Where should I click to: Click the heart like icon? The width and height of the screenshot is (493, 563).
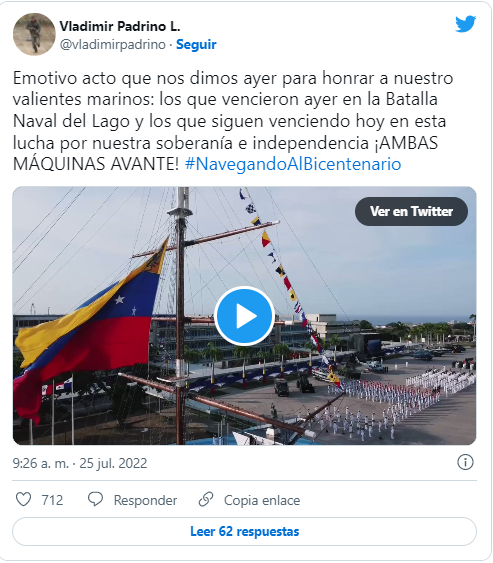click(24, 499)
